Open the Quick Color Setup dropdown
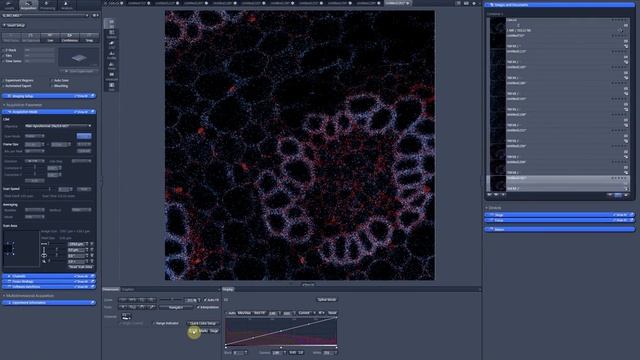 [x=203, y=323]
